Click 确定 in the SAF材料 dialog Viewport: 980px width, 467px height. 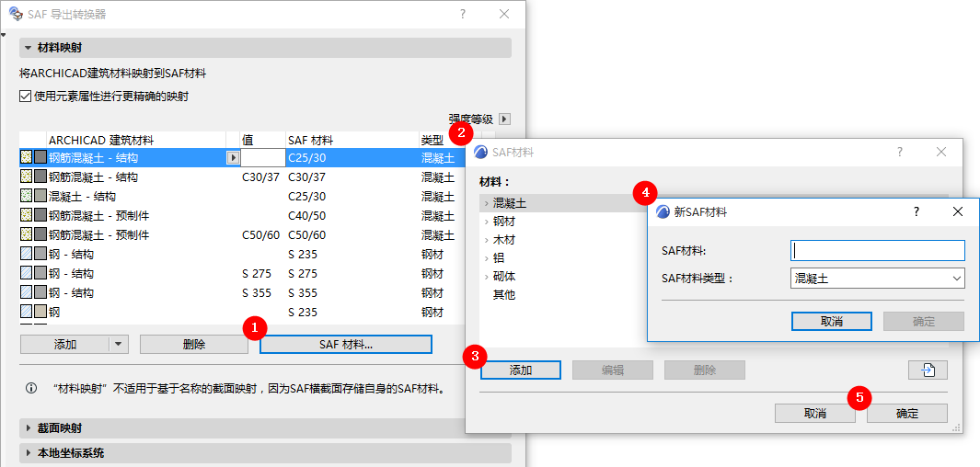[907, 414]
